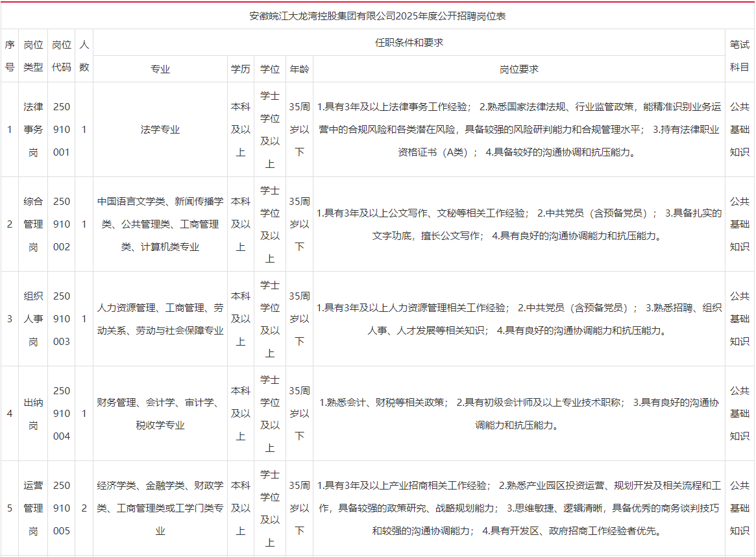
Task: Select the 任职条件和要求 header cell
Action: (409, 42)
